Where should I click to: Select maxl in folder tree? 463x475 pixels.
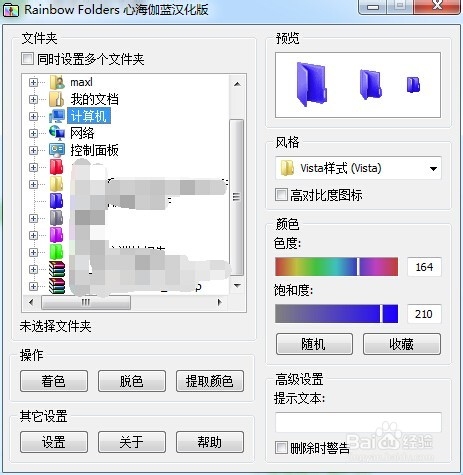click(x=81, y=82)
